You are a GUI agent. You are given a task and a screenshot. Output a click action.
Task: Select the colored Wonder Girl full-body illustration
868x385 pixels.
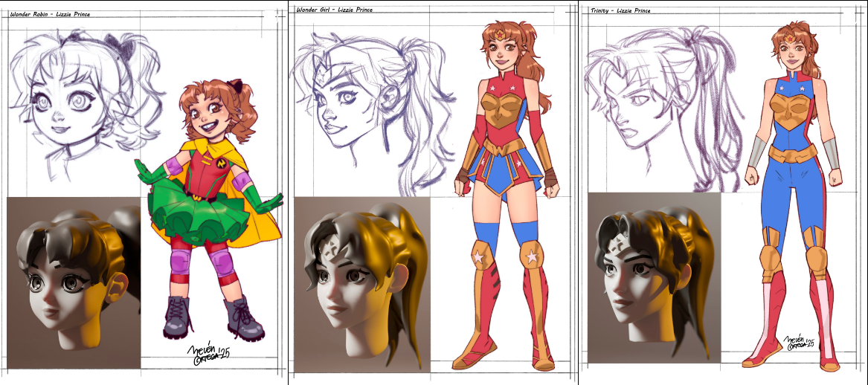[506, 195]
